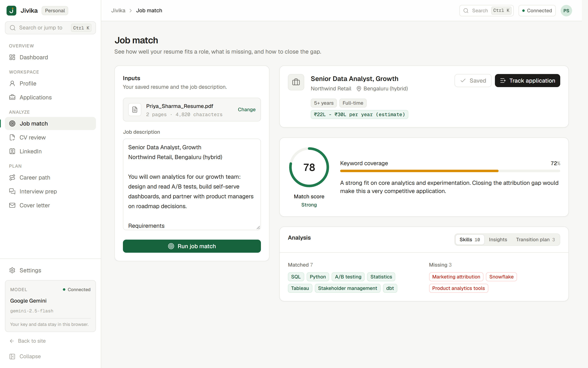Click the Keyword coverage progress bar
This screenshot has height=368, width=588.
coord(450,171)
